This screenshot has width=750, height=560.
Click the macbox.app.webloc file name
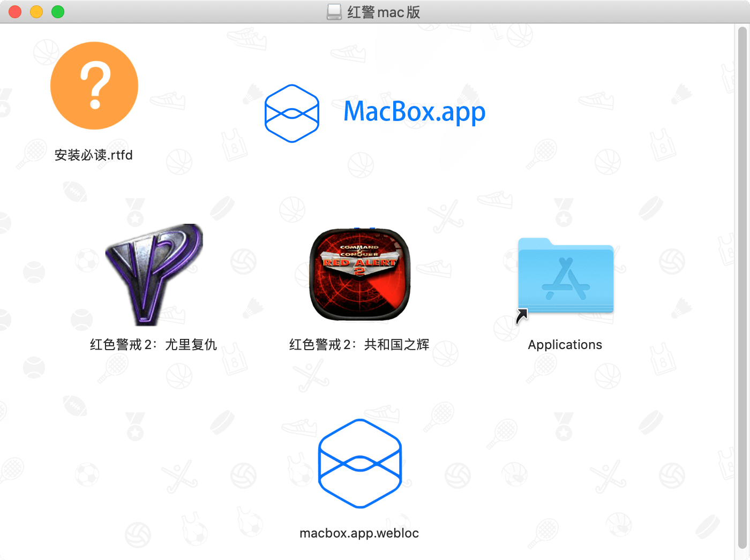tap(359, 533)
